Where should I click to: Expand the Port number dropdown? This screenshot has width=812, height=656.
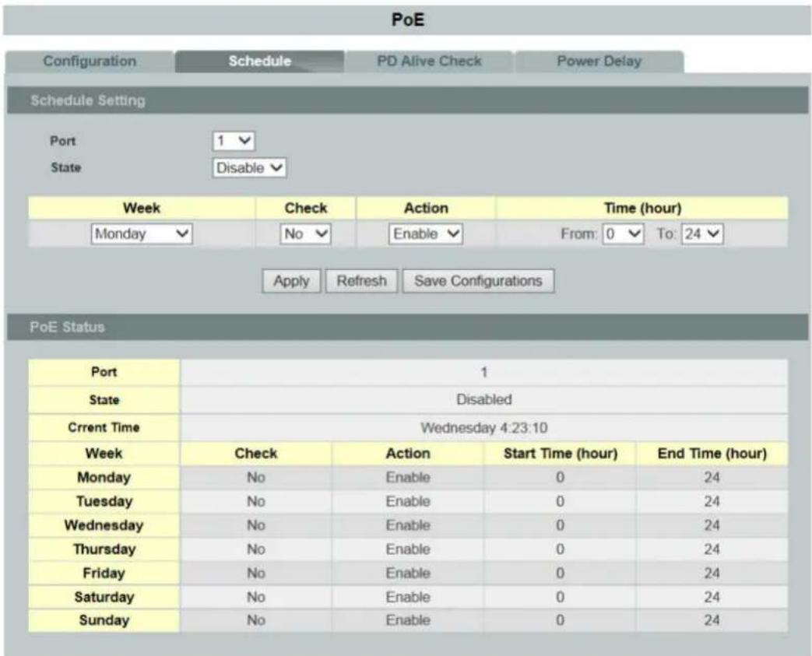(x=234, y=141)
